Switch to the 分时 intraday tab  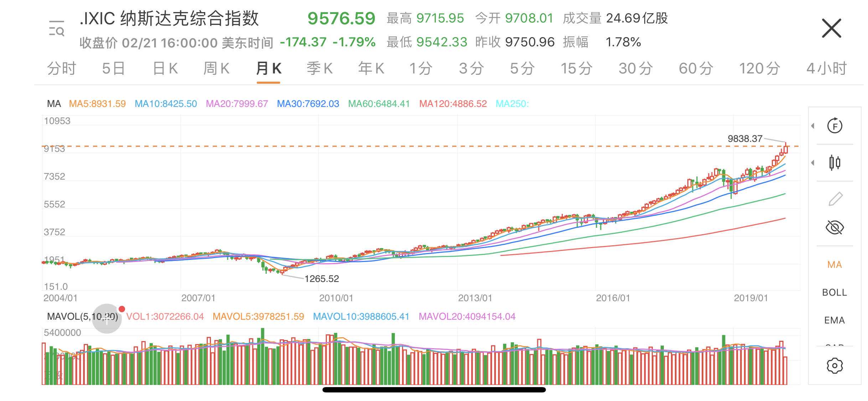62,68
